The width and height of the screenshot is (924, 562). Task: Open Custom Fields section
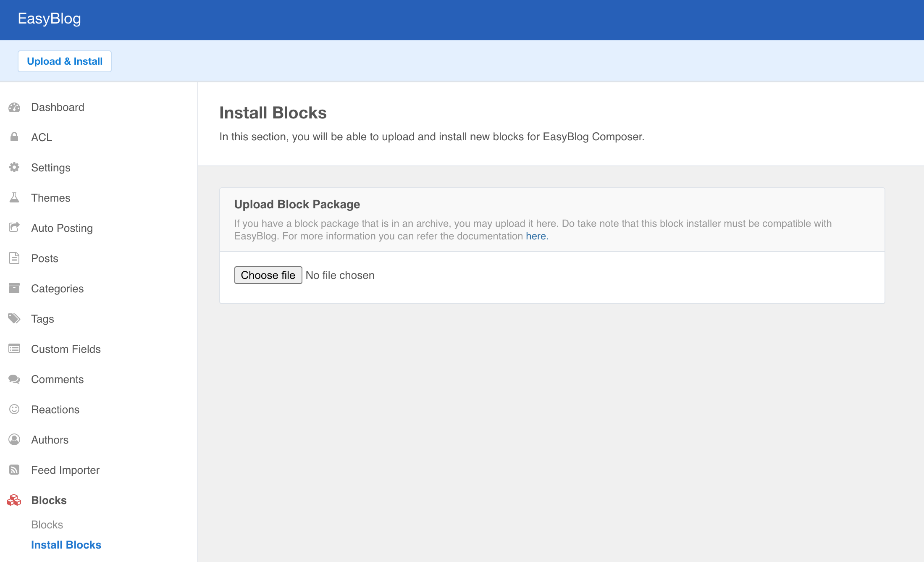(66, 349)
